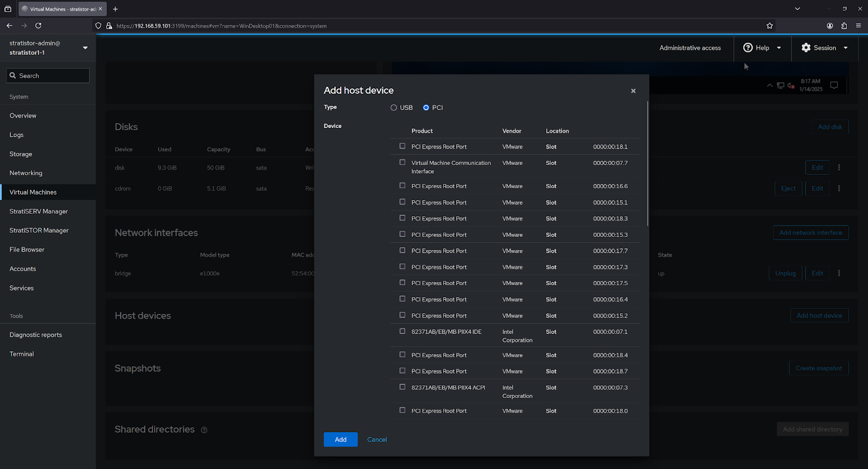The height and width of the screenshot is (469, 868).
Task: Click Eject for the cdrom
Action: click(x=788, y=189)
